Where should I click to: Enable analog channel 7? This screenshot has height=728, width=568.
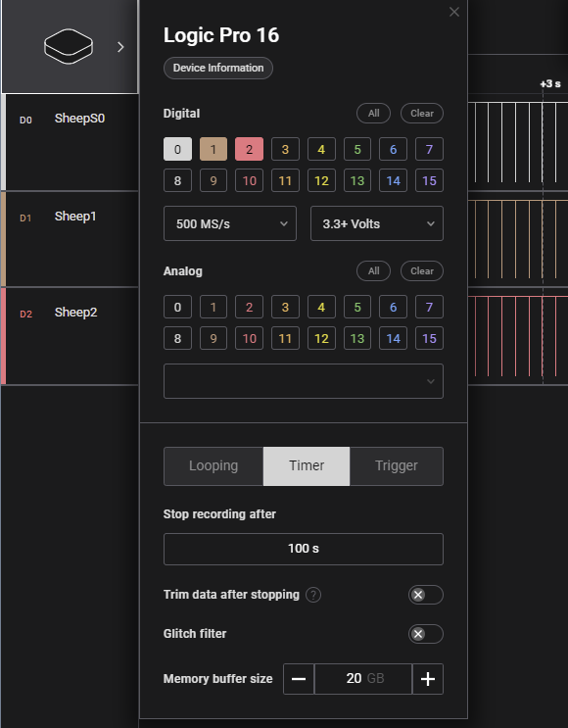(x=429, y=307)
